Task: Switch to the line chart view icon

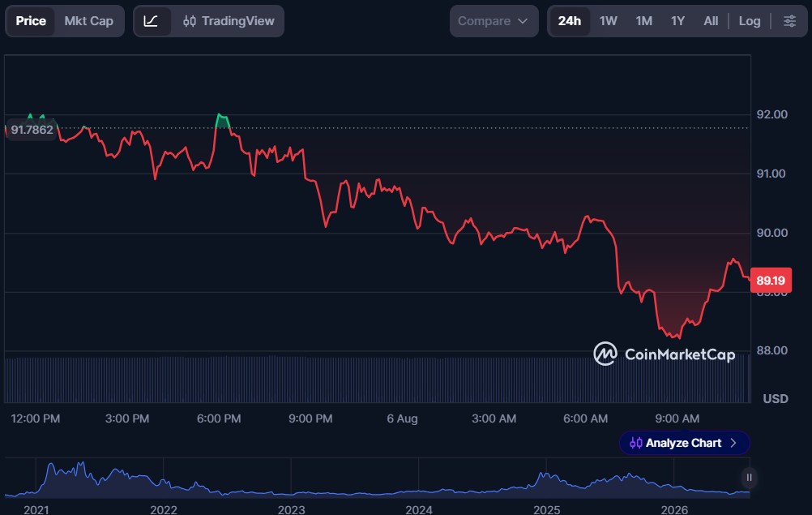Action: 151,21
